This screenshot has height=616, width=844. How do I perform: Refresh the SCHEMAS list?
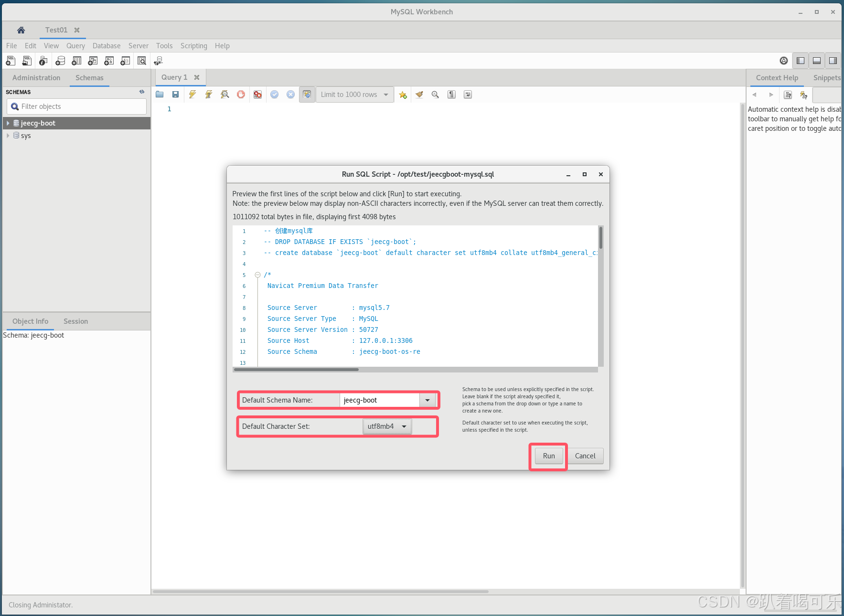(x=142, y=92)
